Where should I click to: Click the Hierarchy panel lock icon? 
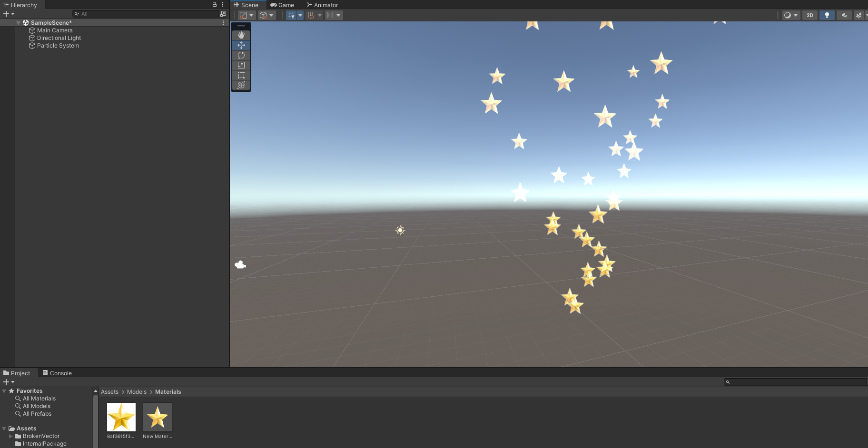(x=215, y=4)
